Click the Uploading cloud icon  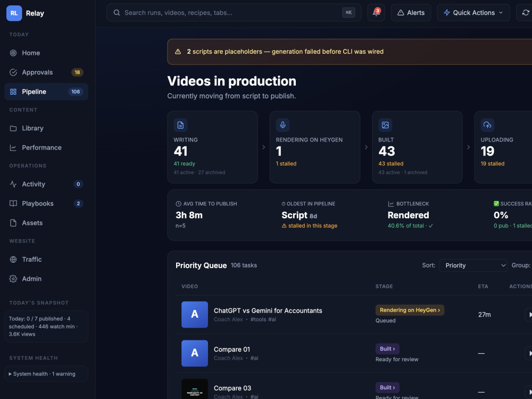point(487,125)
